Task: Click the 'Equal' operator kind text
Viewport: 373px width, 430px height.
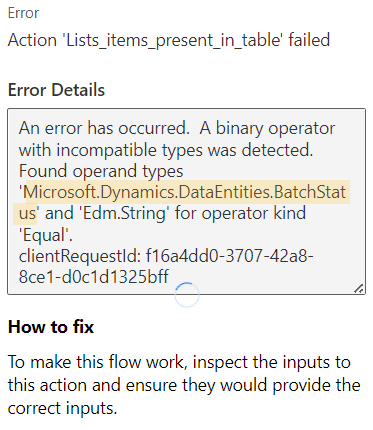Action: click(45, 235)
